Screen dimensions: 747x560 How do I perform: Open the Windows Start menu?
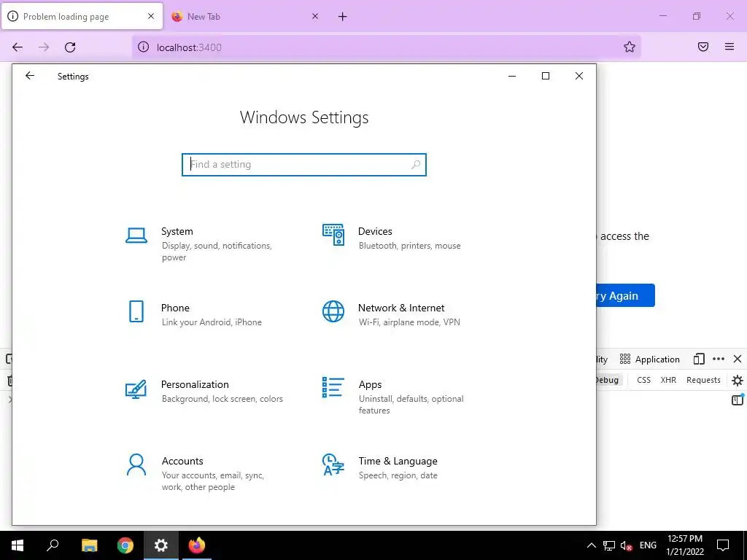(18, 545)
